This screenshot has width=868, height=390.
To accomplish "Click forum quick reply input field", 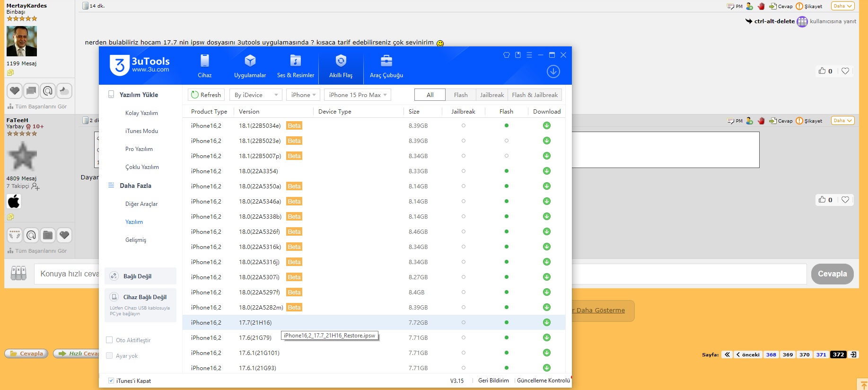I will [420, 274].
